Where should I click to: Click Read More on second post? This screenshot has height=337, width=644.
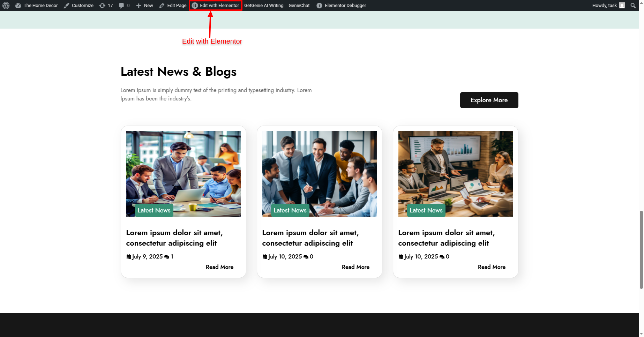click(x=356, y=267)
